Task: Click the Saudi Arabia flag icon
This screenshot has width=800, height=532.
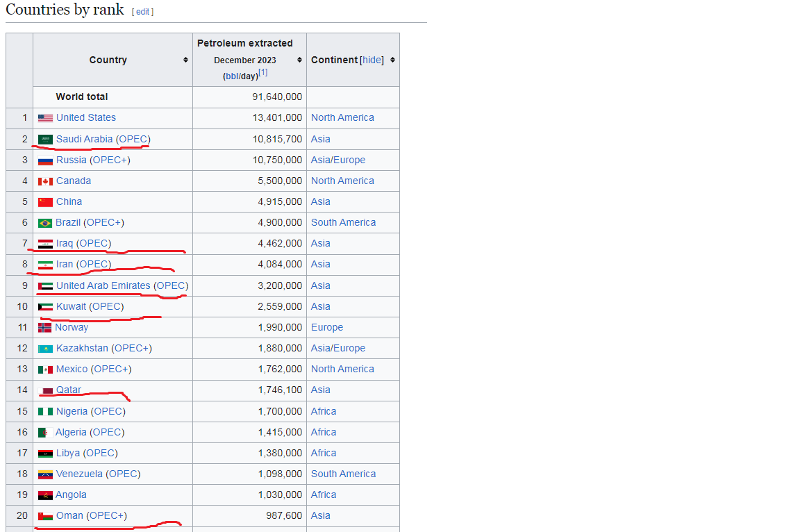Action: coord(45,139)
